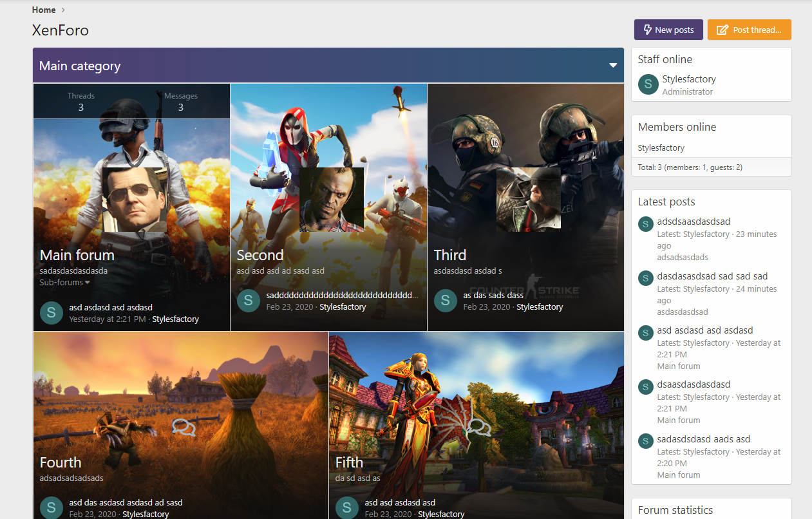
Task: Open the 'dasdasasdsad sad sad sad' latest post
Action: 712,276
